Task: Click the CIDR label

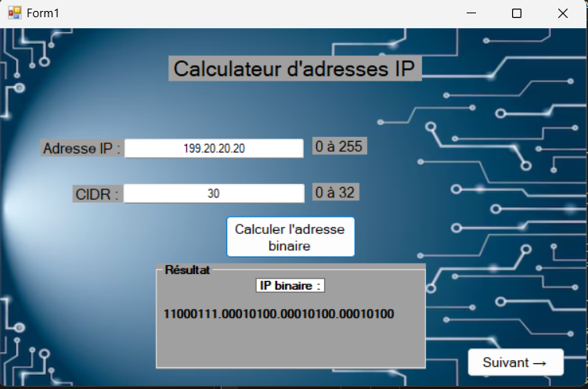Action: coord(97,194)
